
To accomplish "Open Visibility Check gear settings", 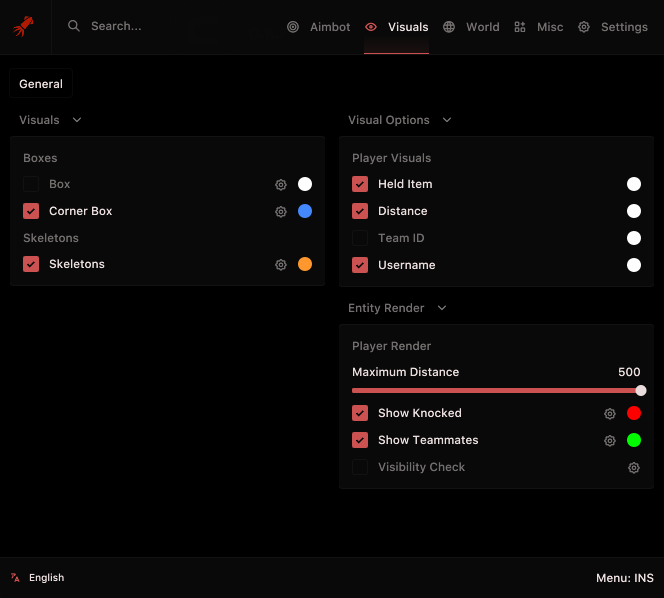I will coord(634,468).
